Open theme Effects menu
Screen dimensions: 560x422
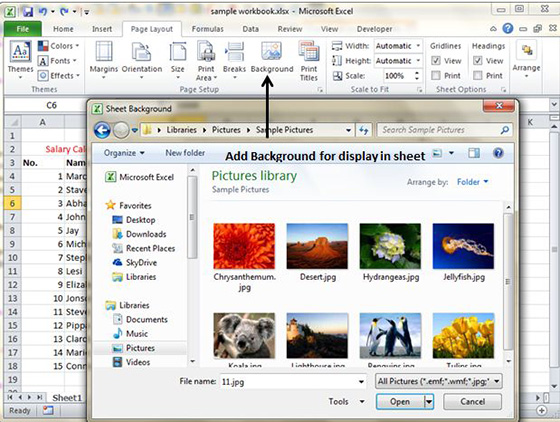click(59, 76)
